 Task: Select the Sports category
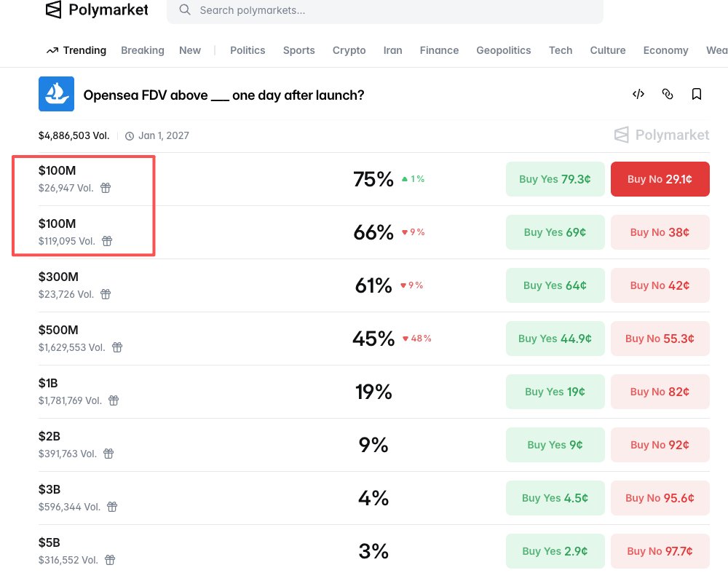[x=299, y=50]
